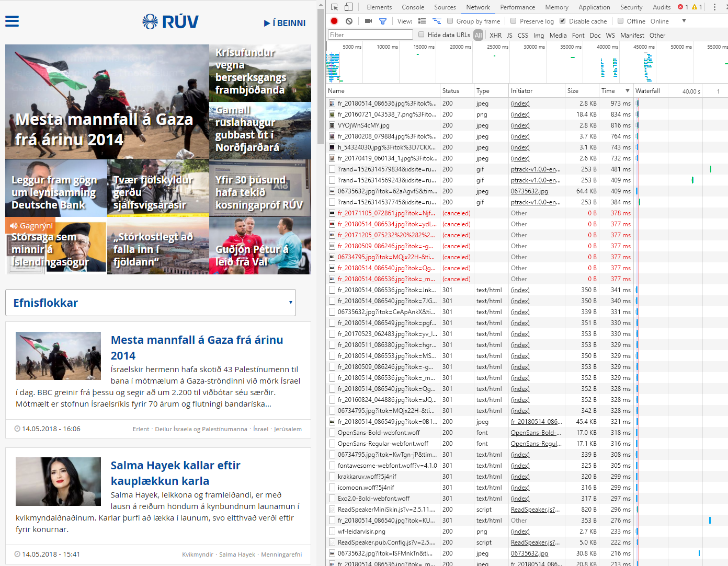The width and height of the screenshot is (728, 566).
Task: Clear the network log
Action: 349,21
